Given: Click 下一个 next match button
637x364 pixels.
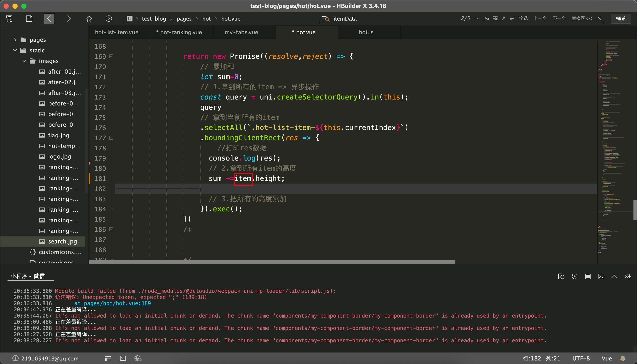Looking at the screenshot, I should [559, 19].
